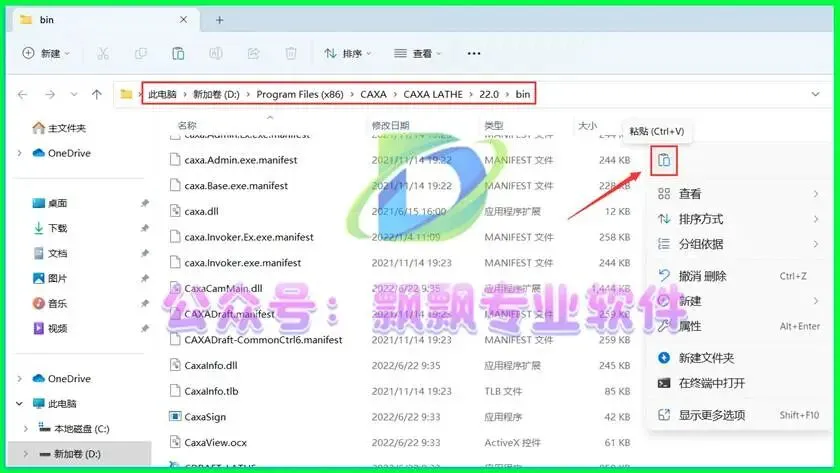840x473 pixels.
Task: Click the Copy icon in toolbar
Action: click(140, 54)
